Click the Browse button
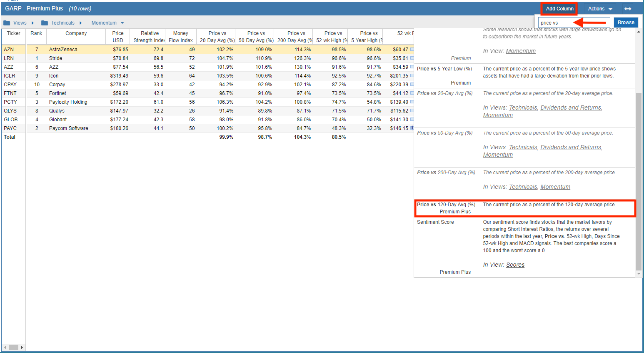The height and width of the screenshot is (353, 644). coord(626,23)
